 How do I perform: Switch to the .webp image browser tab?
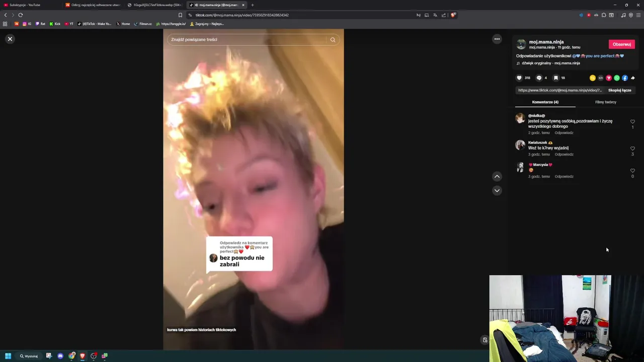pyautogui.click(x=156, y=5)
